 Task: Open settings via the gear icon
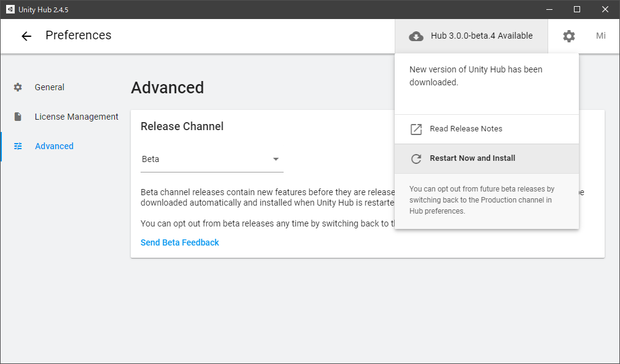569,36
